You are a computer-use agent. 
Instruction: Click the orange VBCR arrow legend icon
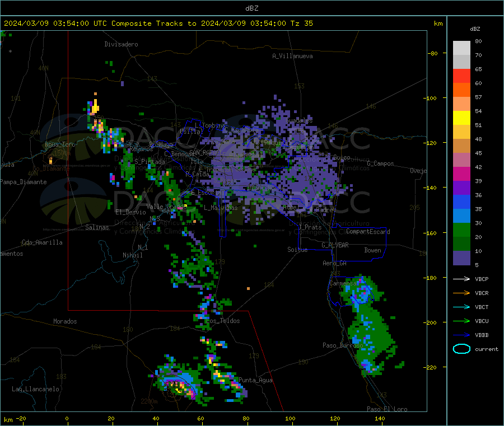pyautogui.click(x=461, y=293)
